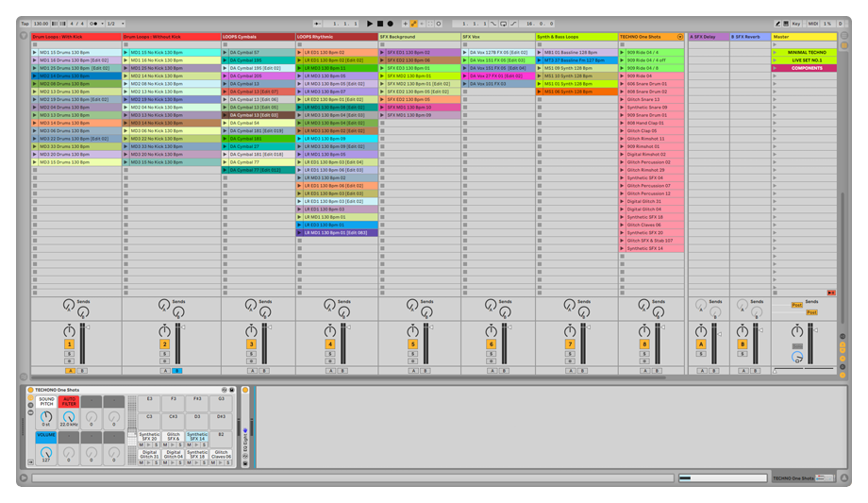Click the 130.00 tempo field

[x=41, y=24]
